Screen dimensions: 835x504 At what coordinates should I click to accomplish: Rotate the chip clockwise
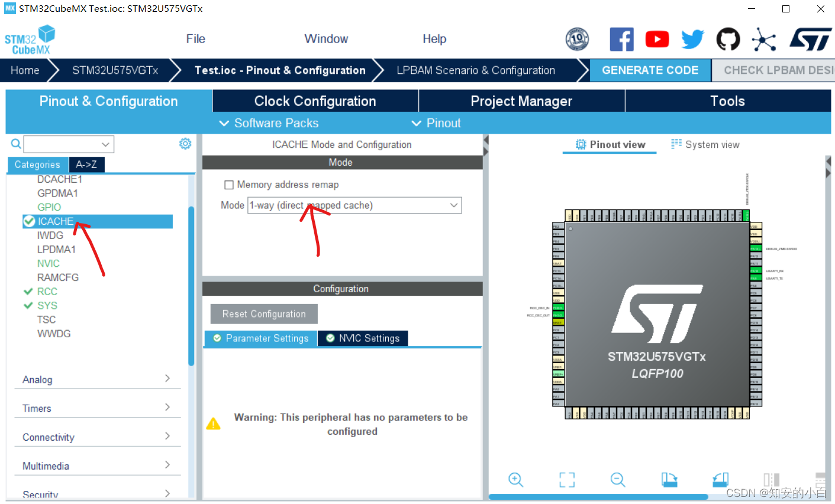click(x=669, y=480)
